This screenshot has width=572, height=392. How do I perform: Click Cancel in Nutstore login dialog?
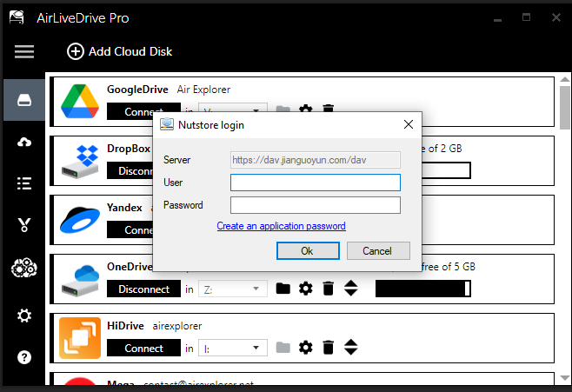[x=378, y=251]
